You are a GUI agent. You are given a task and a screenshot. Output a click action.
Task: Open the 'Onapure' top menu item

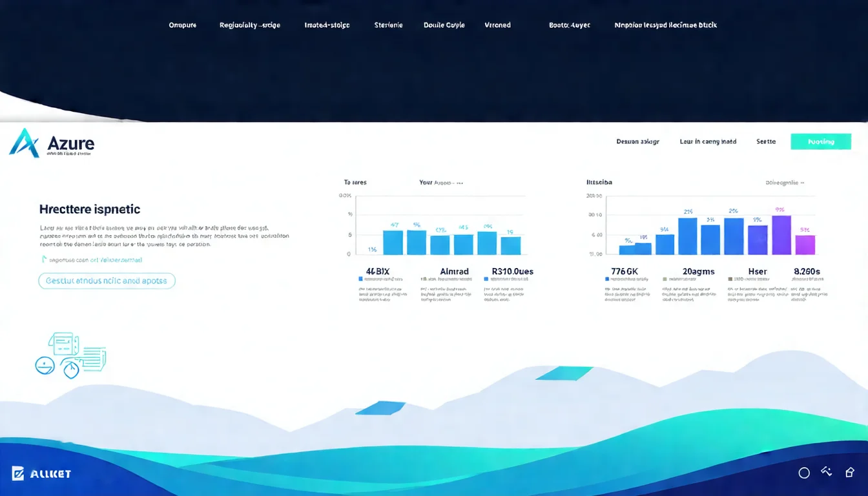click(x=182, y=25)
